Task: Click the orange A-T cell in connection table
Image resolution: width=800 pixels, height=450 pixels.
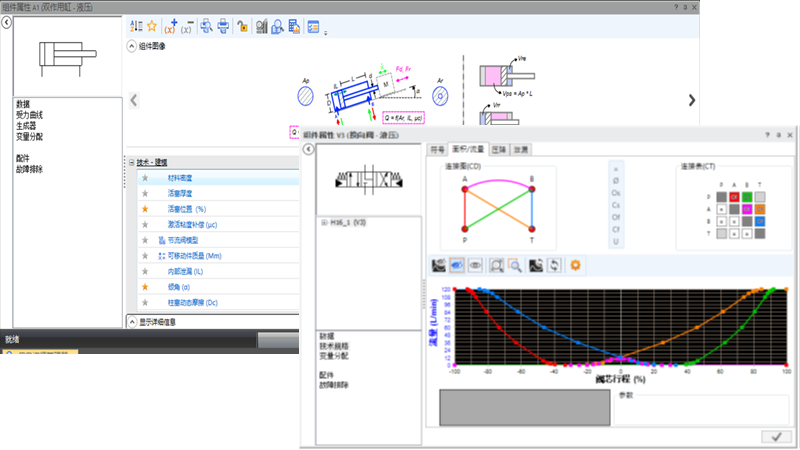Action: [760, 209]
